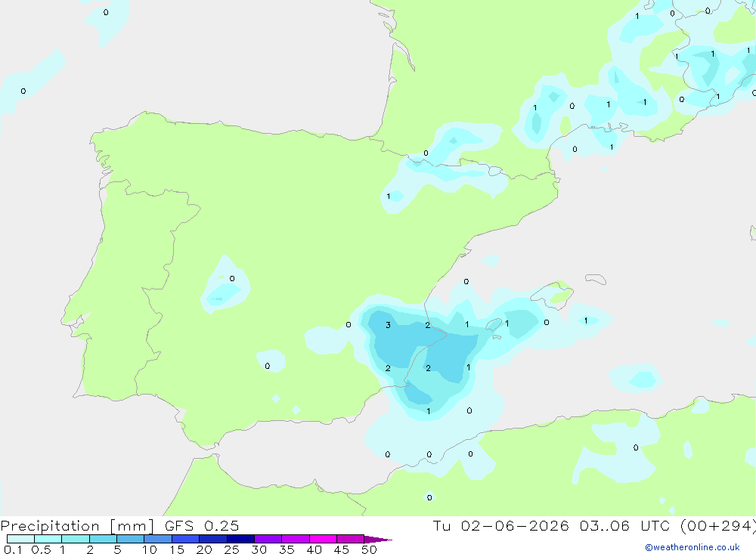This screenshot has width=756, height=554.
Task: Click the 'Tu 02-06-2026' date label
Action: pos(500,525)
